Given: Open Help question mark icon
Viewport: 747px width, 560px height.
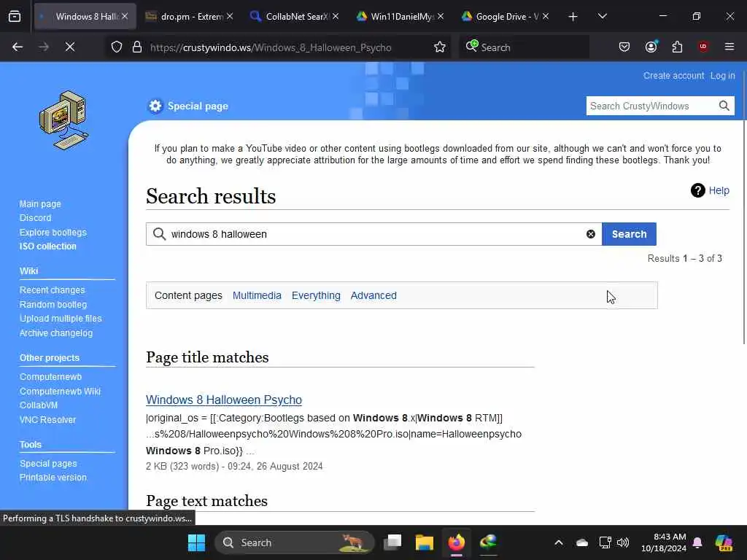Looking at the screenshot, I should (698, 190).
